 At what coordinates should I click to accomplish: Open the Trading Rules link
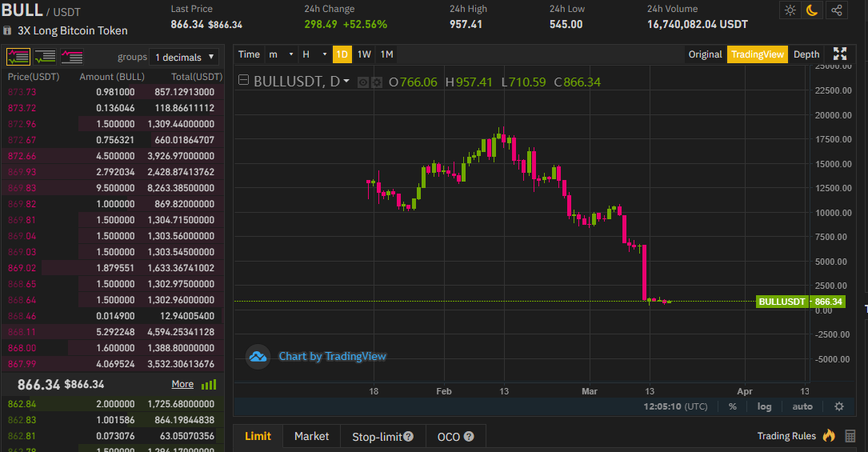coord(786,436)
